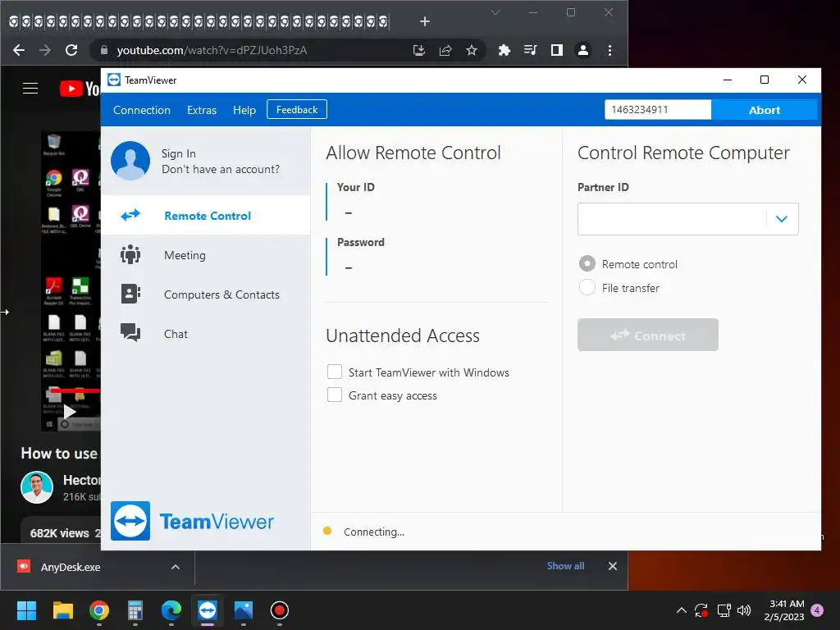Open the Windows Start menu
Viewport: 840px width, 630px height.
[27, 610]
